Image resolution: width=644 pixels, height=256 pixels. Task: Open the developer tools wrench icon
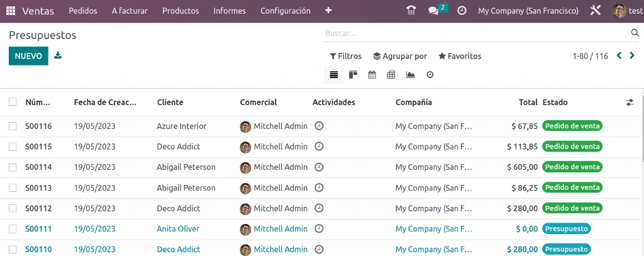596,11
